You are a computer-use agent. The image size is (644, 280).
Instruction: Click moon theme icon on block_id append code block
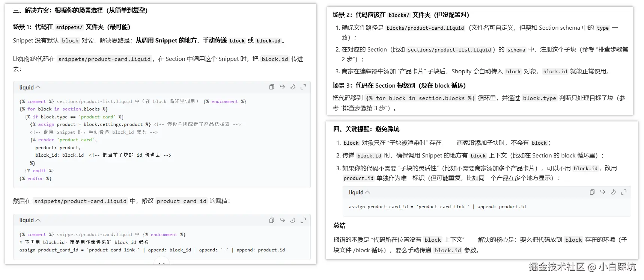pos(293,220)
